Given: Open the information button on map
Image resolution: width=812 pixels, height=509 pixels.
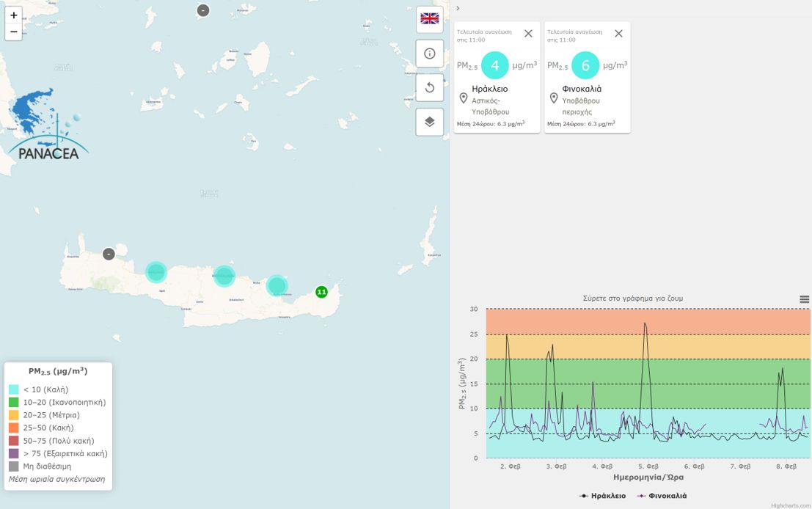Looking at the screenshot, I should [x=429, y=54].
